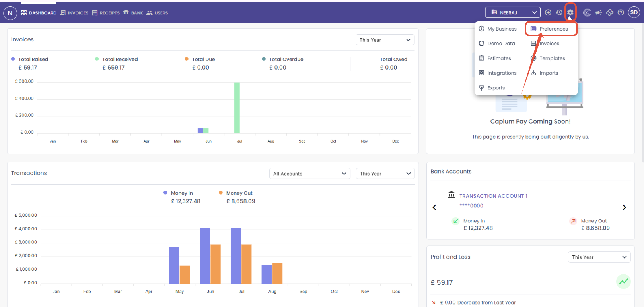Open TRANSACTION ACCOUNT 1 link

[x=493, y=196]
